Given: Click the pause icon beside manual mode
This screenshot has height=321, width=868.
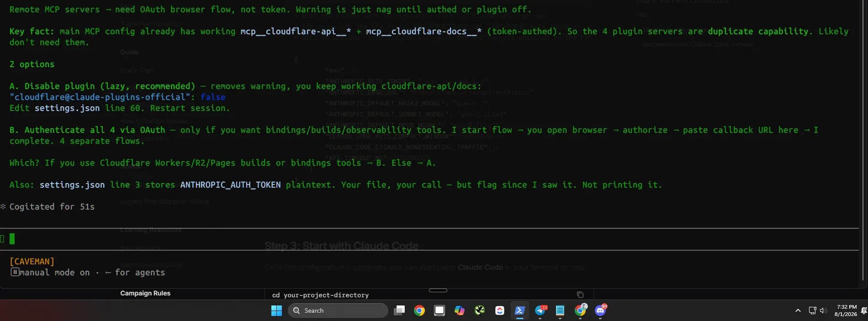Looking at the screenshot, I should click(x=15, y=272).
